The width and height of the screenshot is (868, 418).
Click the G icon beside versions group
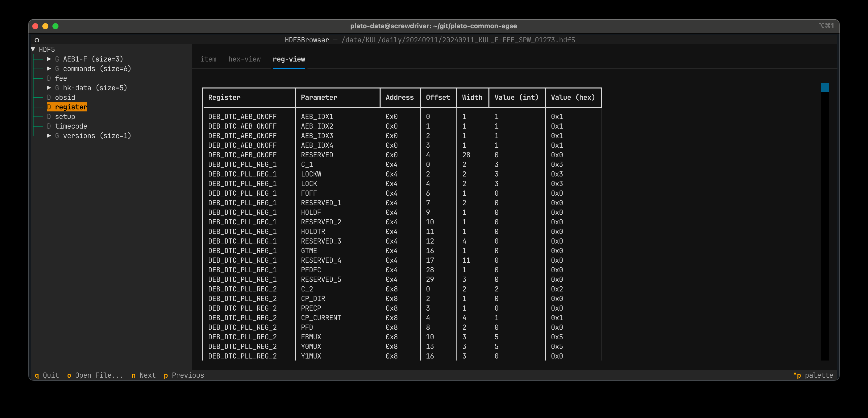click(57, 136)
